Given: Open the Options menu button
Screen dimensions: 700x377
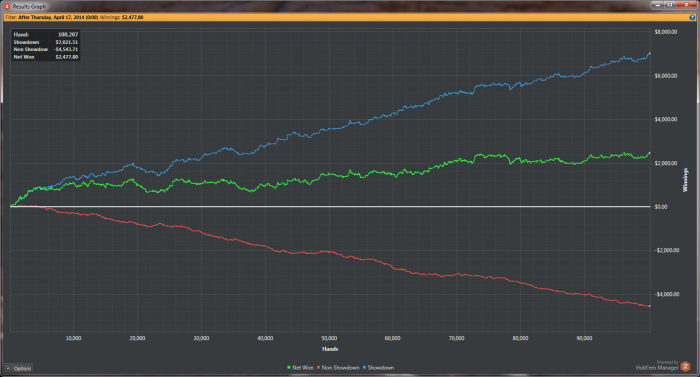Looking at the screenshot, I should (x=18, y=369).
